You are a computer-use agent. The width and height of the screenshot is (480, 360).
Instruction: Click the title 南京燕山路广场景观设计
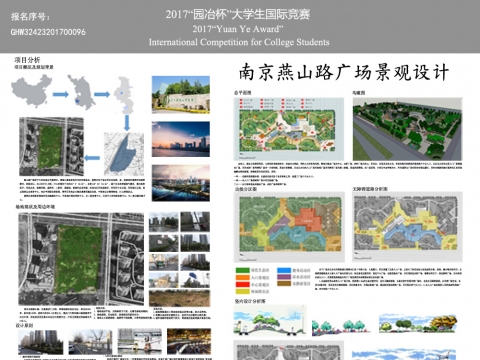[344, 72]
